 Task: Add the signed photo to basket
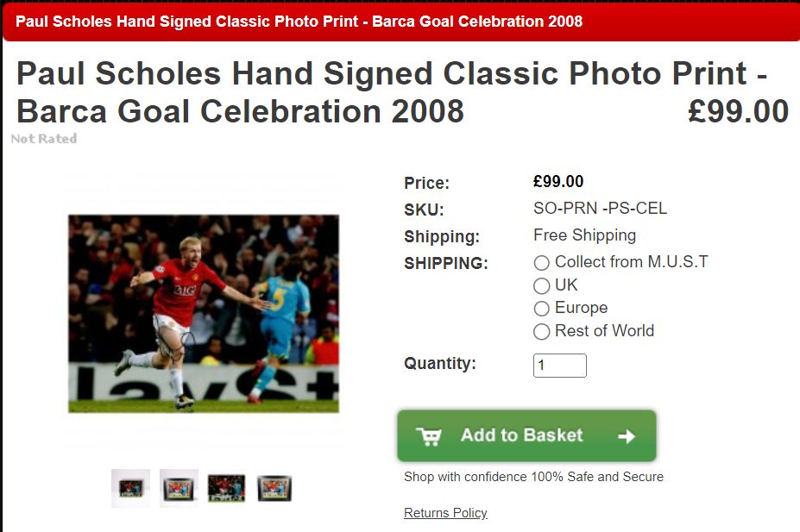click(526, 435)
